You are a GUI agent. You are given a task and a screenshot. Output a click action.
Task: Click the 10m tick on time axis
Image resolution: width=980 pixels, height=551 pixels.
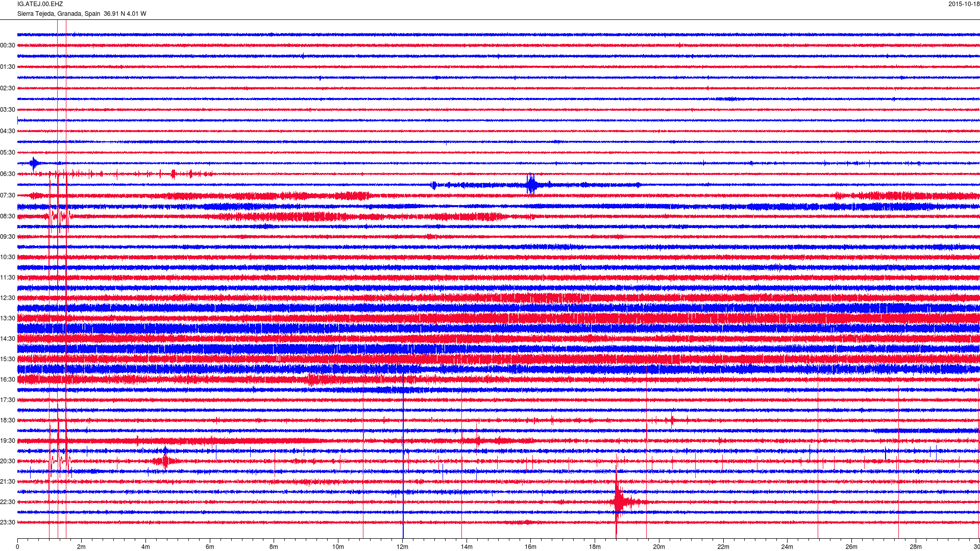coord(338,547)
